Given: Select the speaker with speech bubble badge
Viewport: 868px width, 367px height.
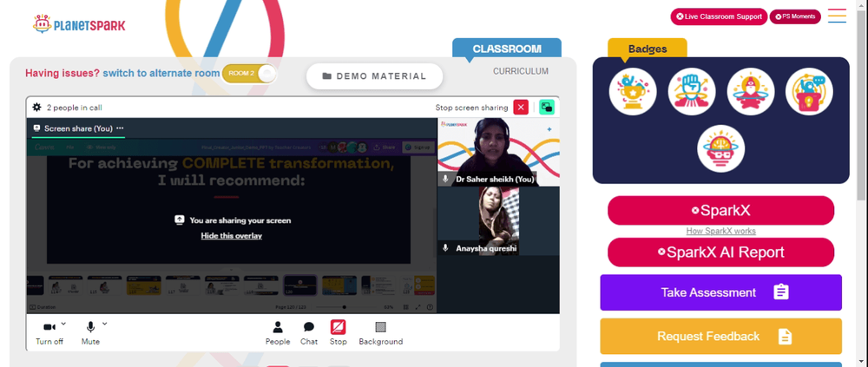Looking at the screenshot, I should (x=809, y=91).
